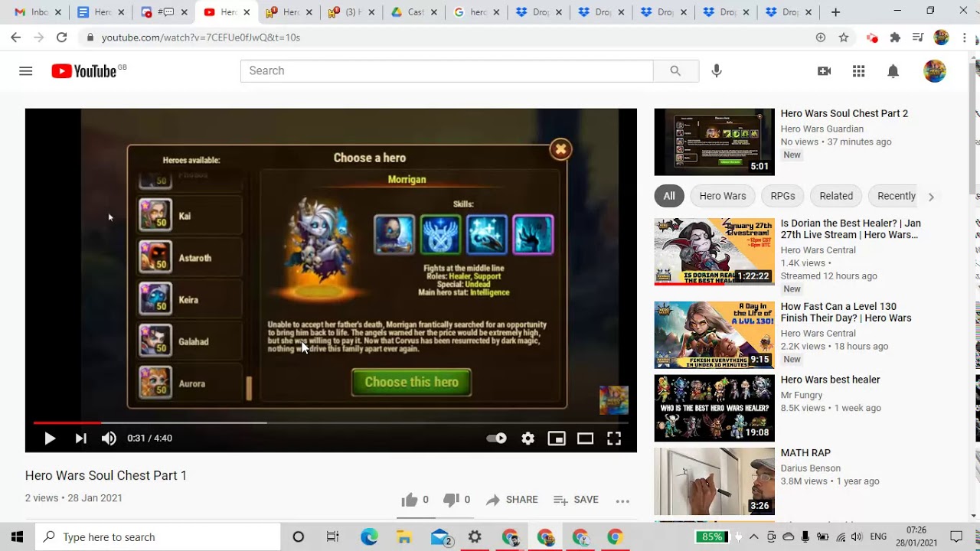Select the Related filter chip
Image resolution: width=980 pixels, height=551 pixels.
836,196
